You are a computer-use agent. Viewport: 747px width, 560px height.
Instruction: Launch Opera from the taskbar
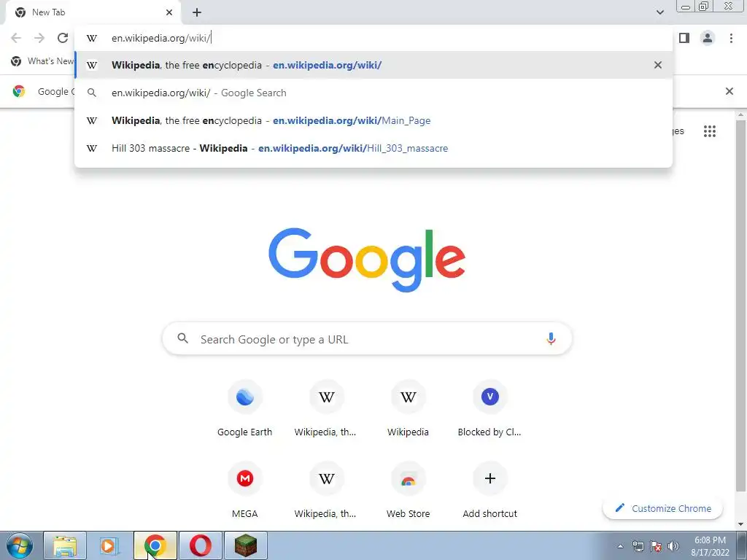(201, 545)
